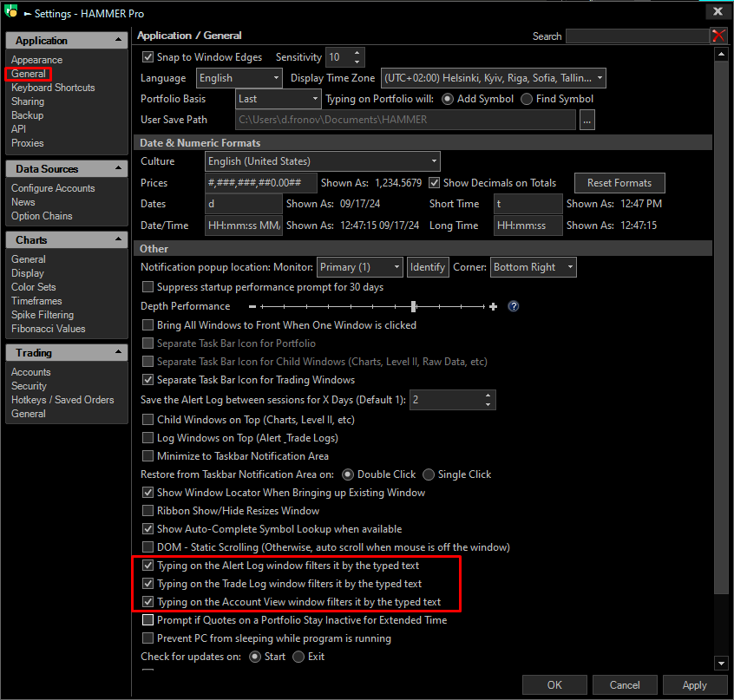Viewport: 734px width, 700px height.
Task: Toggle Snap to Window Edges checkbox
Action: [x=147, y=57]
